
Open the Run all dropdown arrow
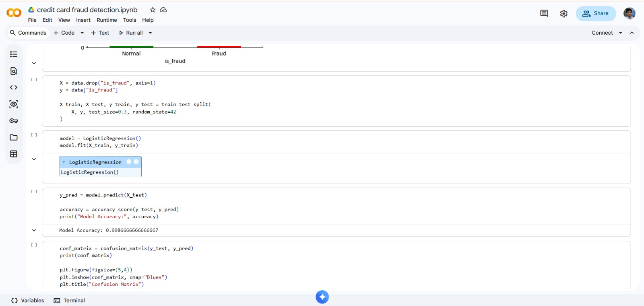click(151, 33)
